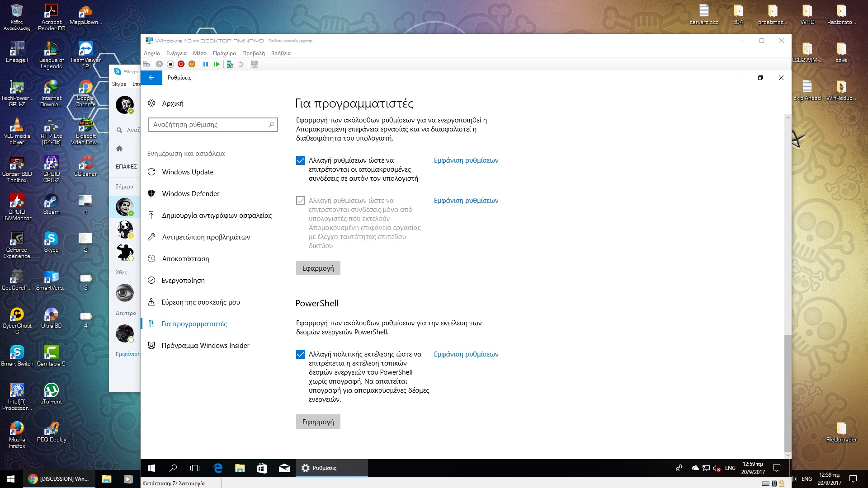
Task: Open the Πρόχειρο menu
Action: pos(225,53)
